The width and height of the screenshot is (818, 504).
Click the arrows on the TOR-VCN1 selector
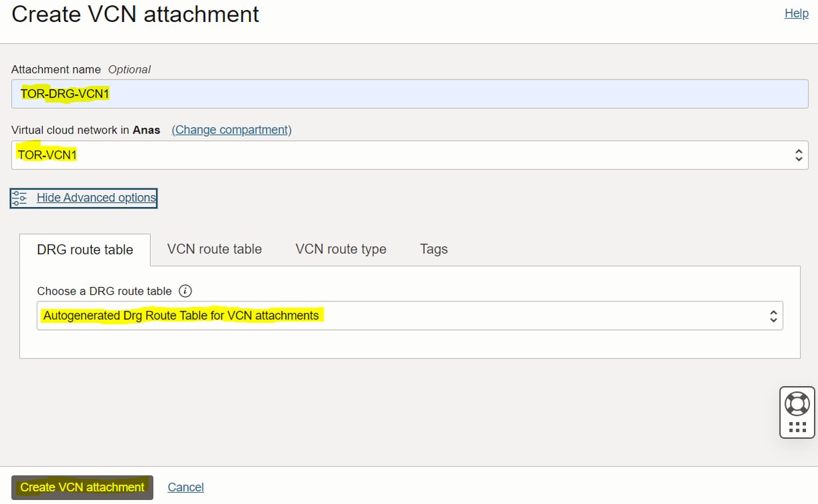point(798,156)
